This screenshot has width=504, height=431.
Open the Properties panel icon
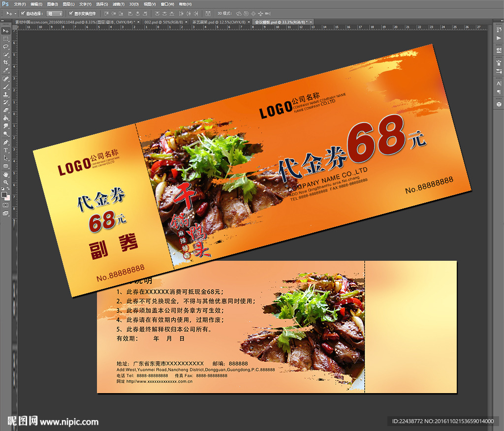(499, 50)
